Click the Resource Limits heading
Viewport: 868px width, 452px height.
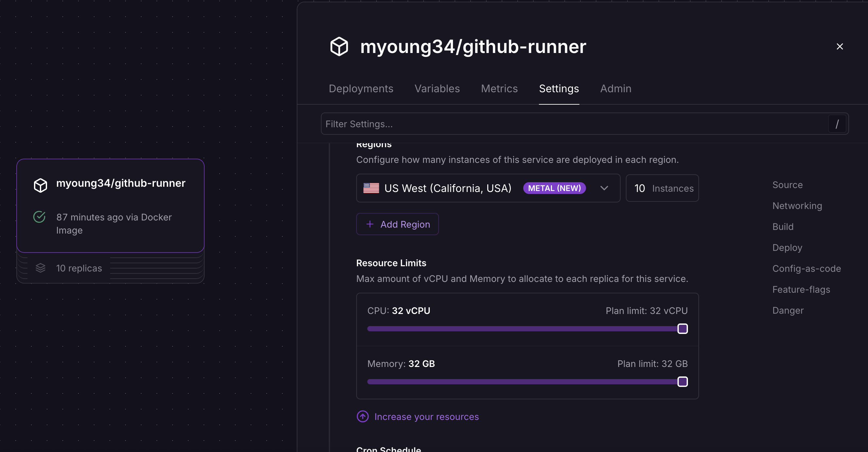coord(391,263)
